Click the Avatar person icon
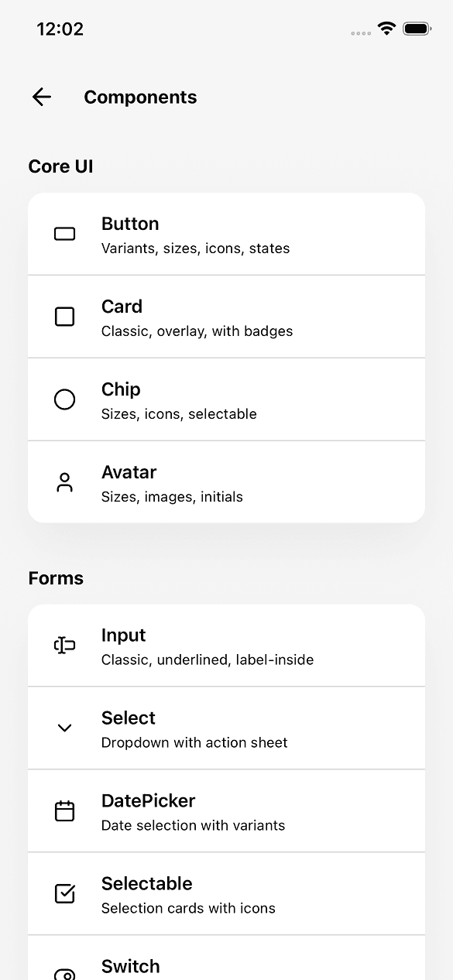 tap(64, 481)
